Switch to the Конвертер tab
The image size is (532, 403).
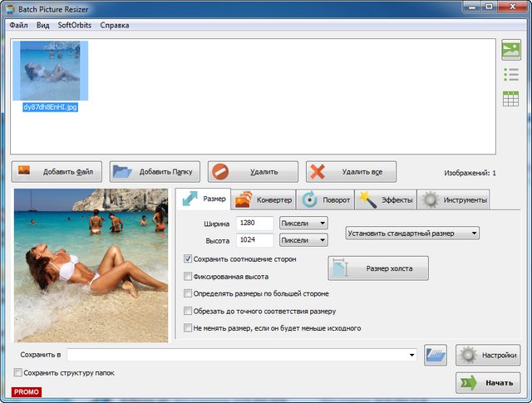(263, 200)
